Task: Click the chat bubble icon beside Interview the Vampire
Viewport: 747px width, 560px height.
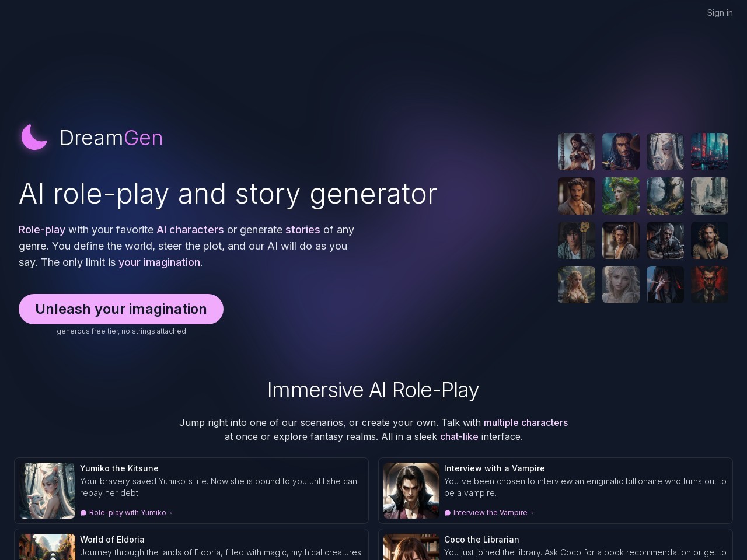Action: click(x=448, y=513)
